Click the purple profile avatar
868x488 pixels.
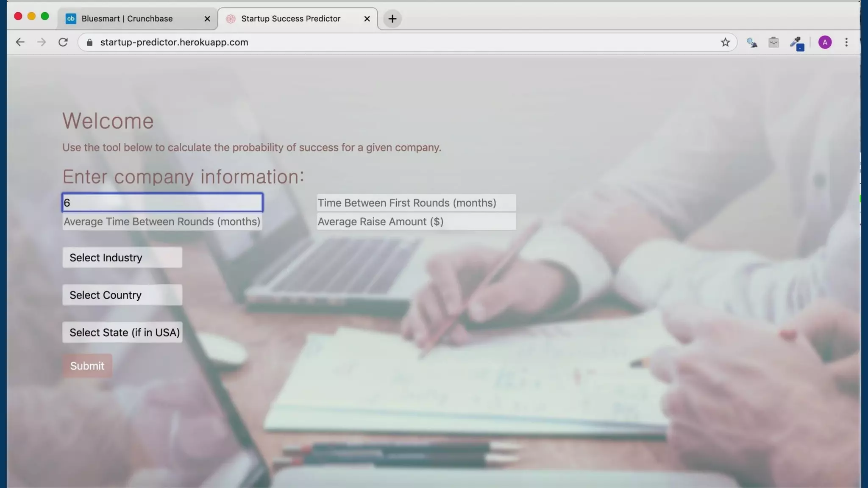(x=824, y=42)
